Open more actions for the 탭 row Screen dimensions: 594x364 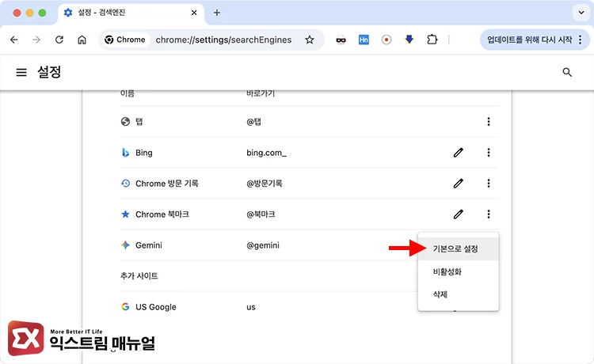pos(489,121)
